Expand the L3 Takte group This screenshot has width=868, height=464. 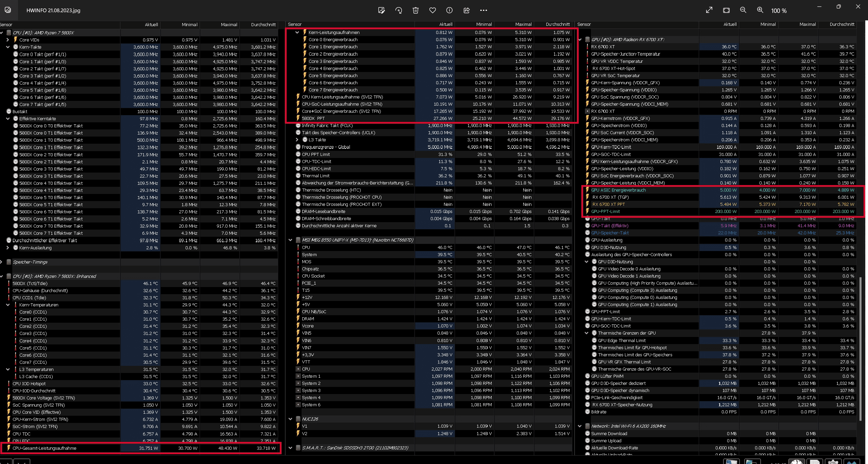[297, 140]
